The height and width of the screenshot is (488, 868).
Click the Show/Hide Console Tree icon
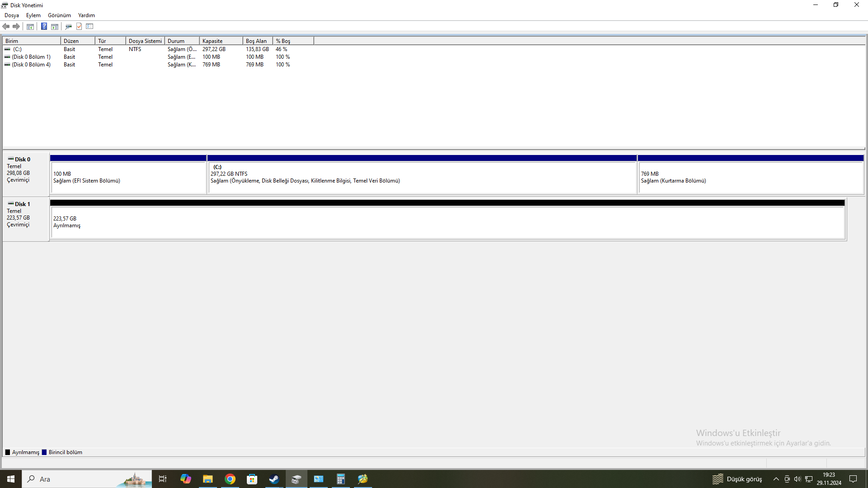pyautogui.click(x=30, y=27)
